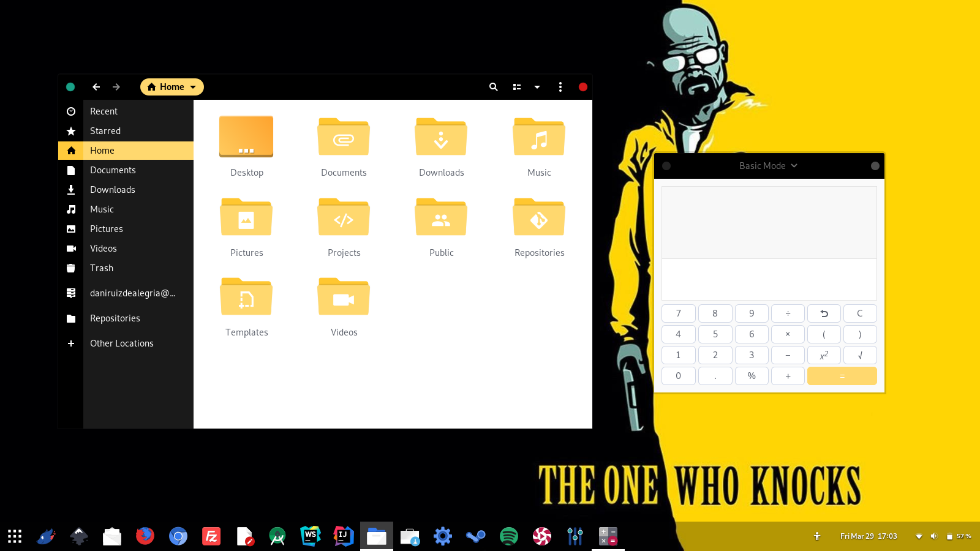Click calculator undo button
This screenshot has height=551, width=980.
[824, 313]
